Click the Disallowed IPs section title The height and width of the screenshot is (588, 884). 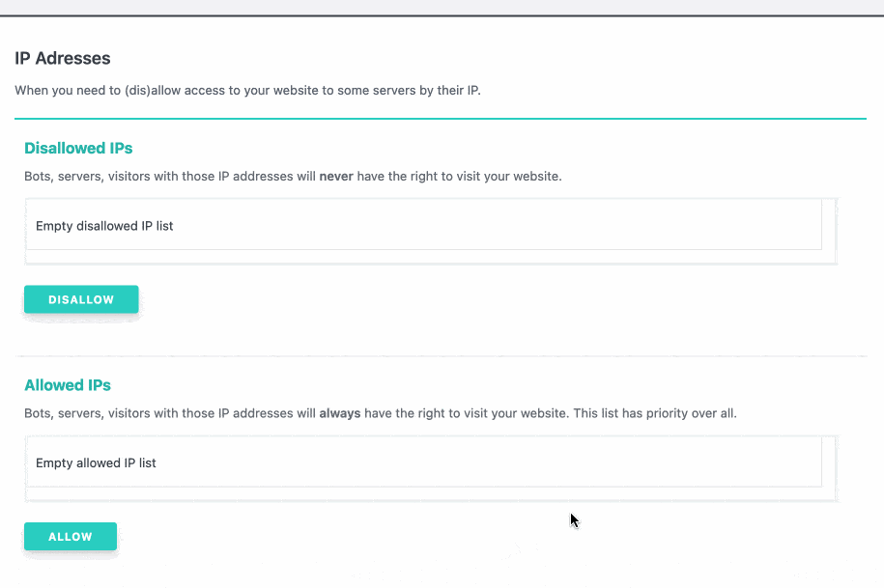pos(78,148)
